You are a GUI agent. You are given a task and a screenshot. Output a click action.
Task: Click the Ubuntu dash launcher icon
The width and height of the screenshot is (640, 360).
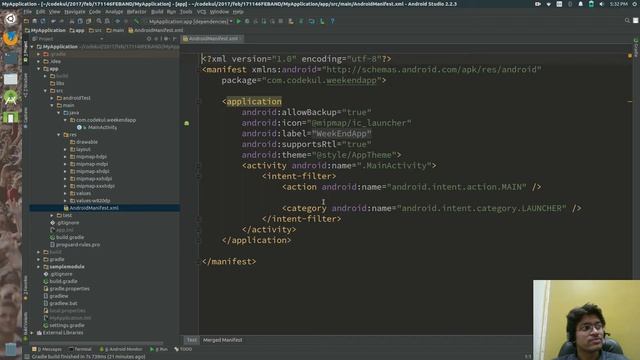pyautogui.click(x=10, y=19)
